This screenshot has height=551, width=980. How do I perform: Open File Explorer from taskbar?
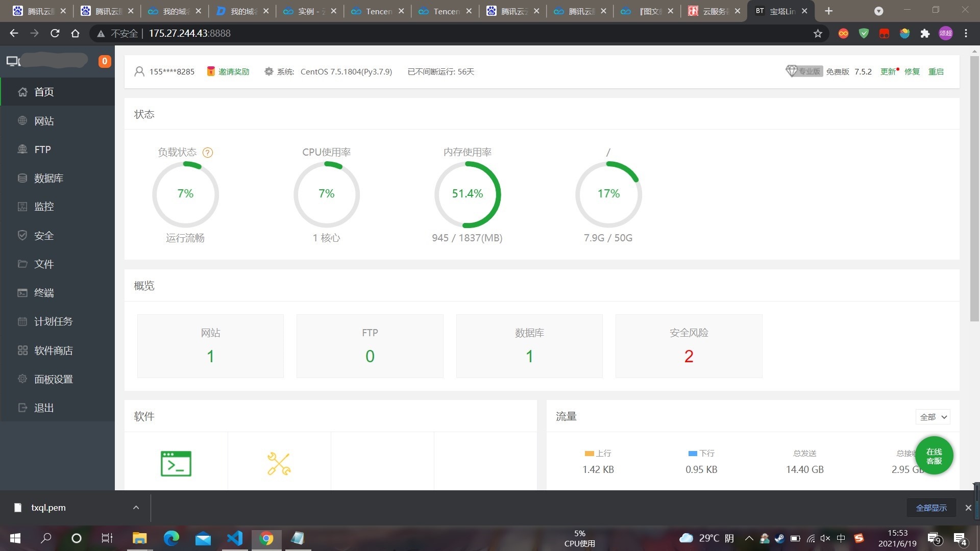tap(139, 538)
